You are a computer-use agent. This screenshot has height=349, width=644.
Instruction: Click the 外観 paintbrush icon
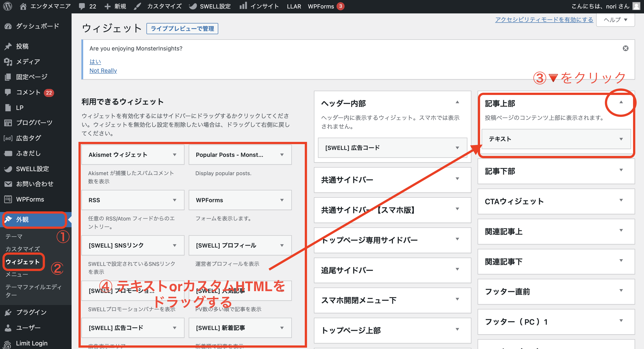8,219
